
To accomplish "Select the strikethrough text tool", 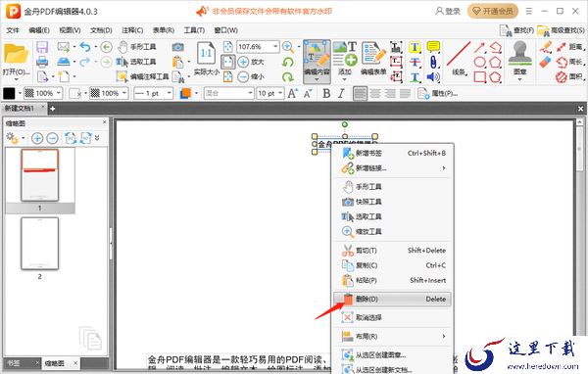I will pos(415,62).
